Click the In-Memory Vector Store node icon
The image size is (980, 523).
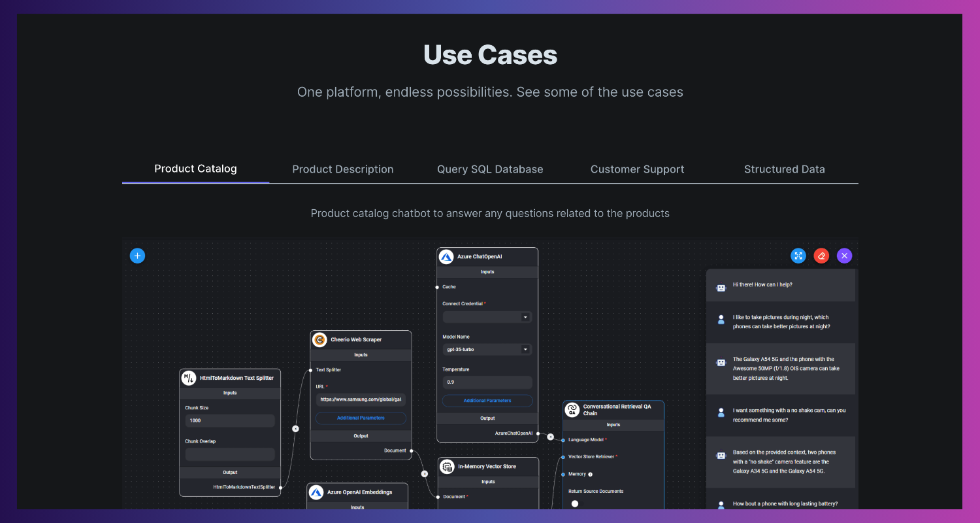click(447, 466)
